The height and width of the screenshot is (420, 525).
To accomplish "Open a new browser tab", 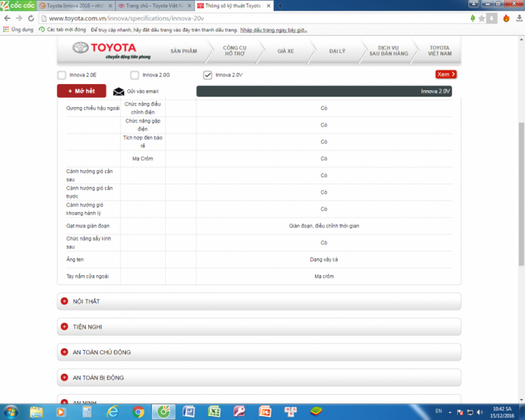I will tap(280, 6).
